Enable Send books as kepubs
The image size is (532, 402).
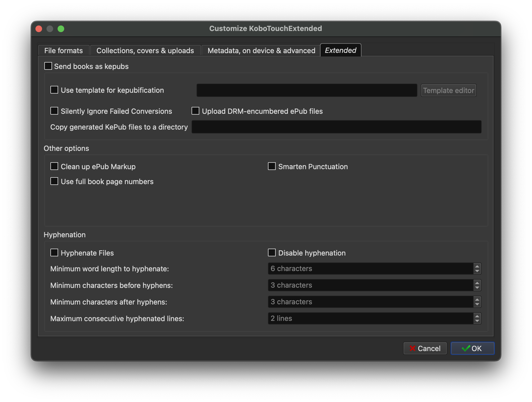[x=48, y=66]
